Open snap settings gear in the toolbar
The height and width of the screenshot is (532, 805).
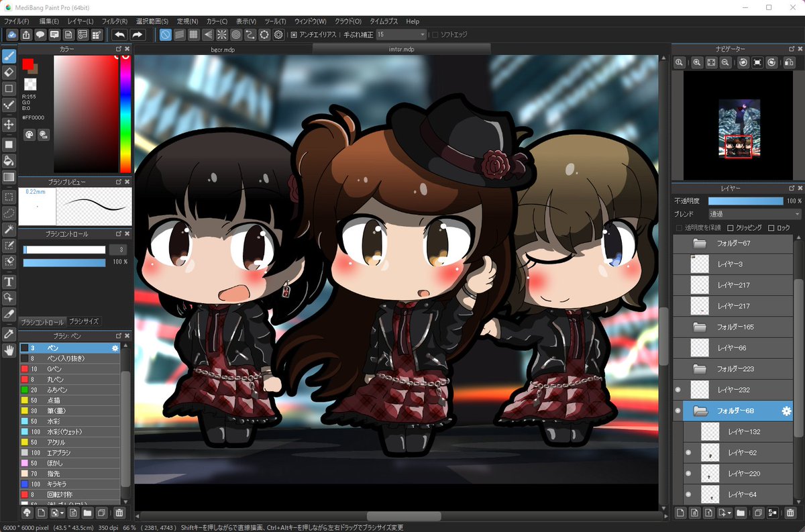click(x=278, y=34)
